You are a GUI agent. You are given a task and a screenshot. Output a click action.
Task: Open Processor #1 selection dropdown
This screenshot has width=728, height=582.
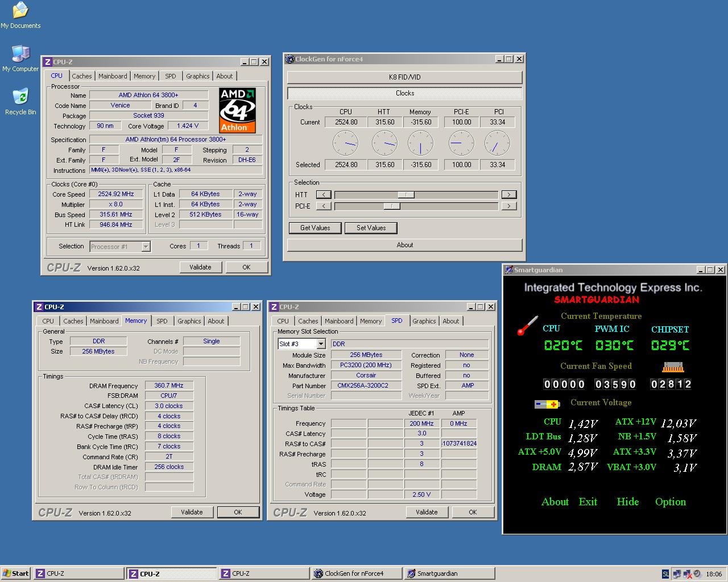click(146, 246)
